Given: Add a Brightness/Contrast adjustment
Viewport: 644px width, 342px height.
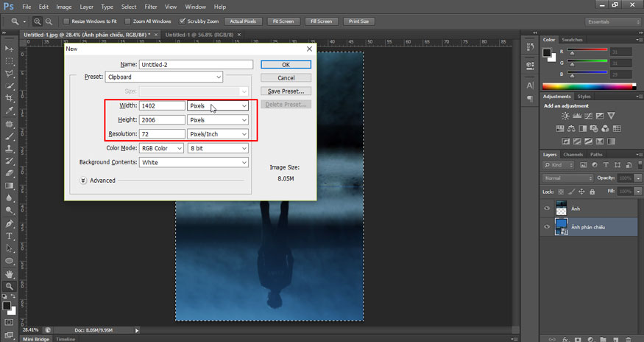Looking at the screenshot, I should point(565,116).
